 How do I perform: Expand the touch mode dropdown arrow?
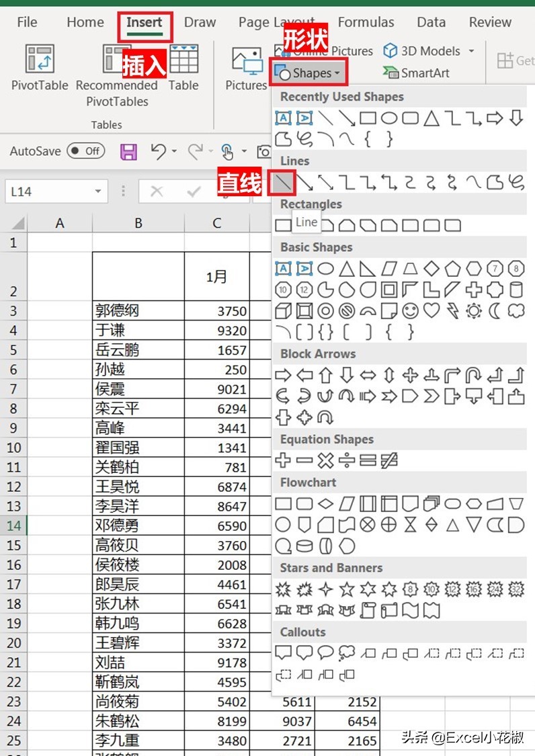point(244,151)
